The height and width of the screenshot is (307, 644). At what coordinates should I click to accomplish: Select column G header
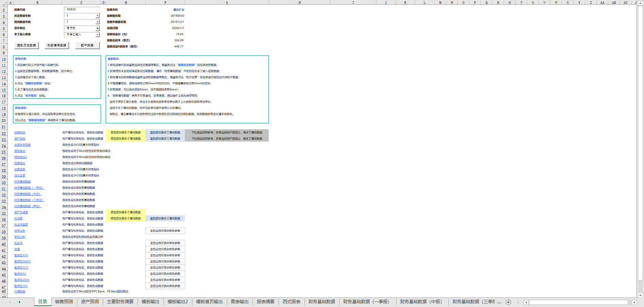click(x=227, y=2)
